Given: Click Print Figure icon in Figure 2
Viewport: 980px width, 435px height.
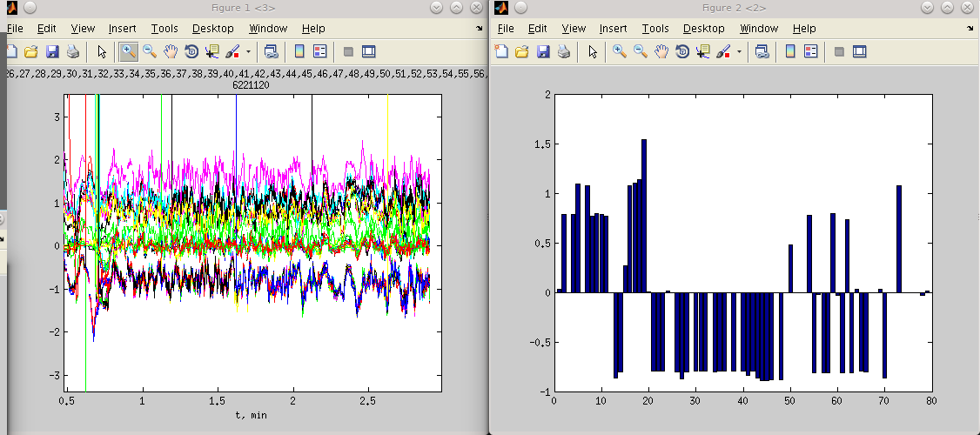Looking at the screenshot, I should coord(564,51).
